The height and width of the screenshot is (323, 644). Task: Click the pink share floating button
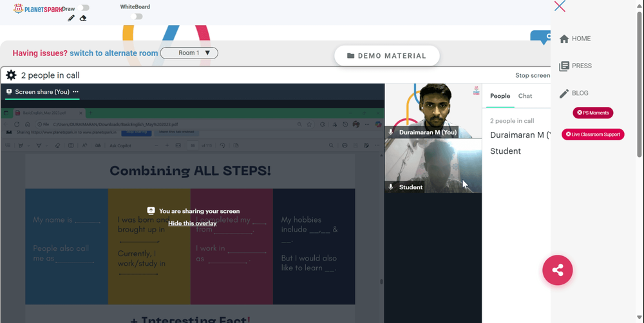pyautogui.click(x=557, y=270)
